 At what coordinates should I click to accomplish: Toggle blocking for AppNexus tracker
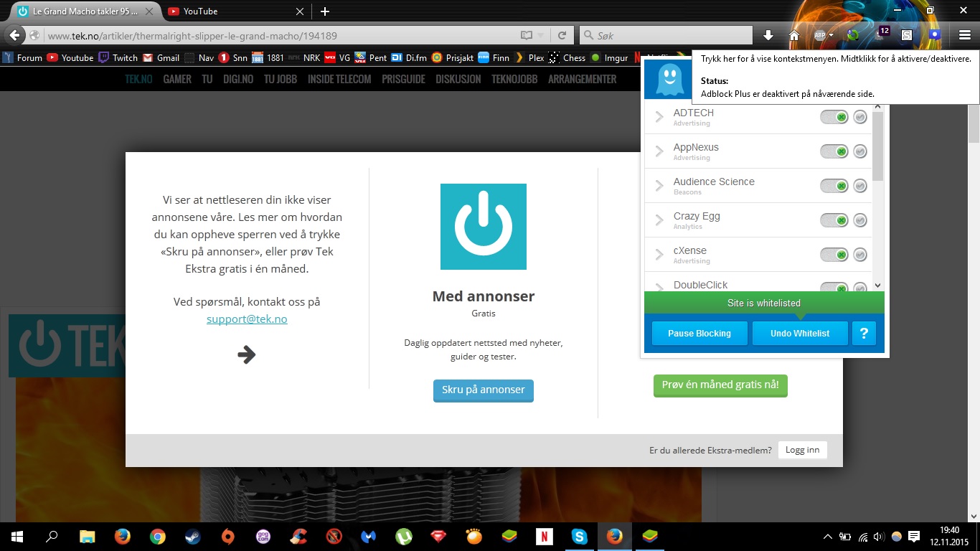click(x=834, y=151)
